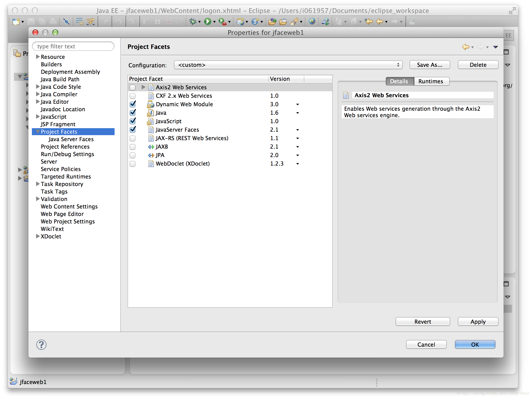532x398 pixels.
Task: Check the JAXB facet checkbox
Action: coord(133,147)
